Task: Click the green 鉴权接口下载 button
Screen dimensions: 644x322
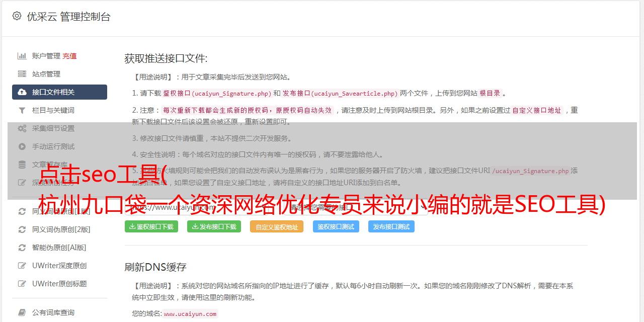Action: click(151, 226)
